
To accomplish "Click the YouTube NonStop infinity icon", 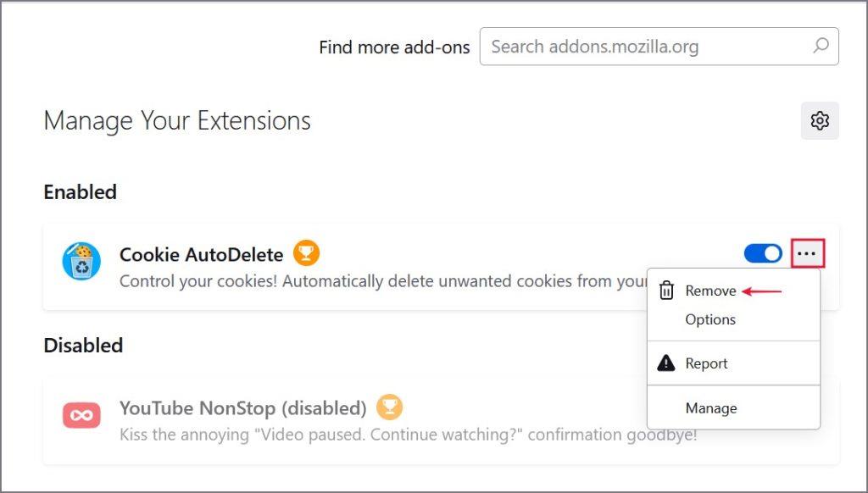I will click(81, 415).
